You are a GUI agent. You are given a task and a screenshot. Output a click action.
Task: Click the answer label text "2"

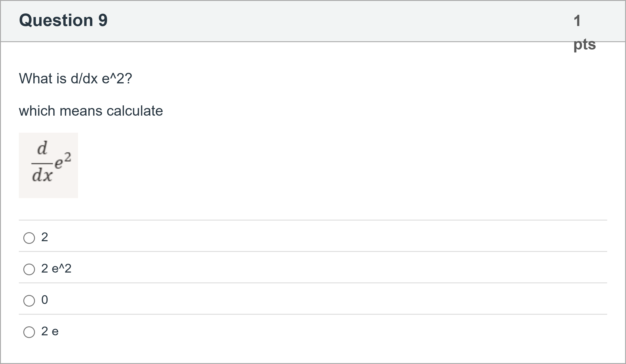click(44, 237)
